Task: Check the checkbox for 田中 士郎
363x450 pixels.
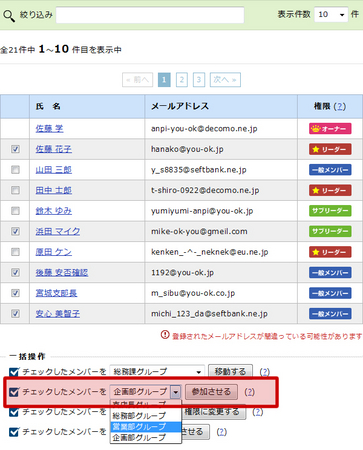Action: click(15, 190)
